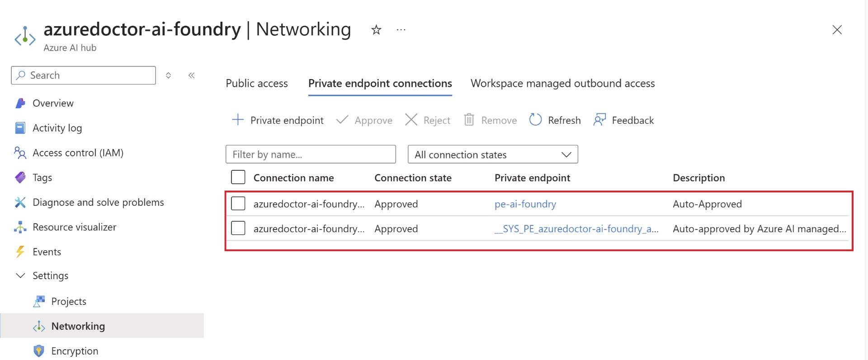Click the Resource visualizer icon
Screen dimensions: 868x360
click(20, 227)
